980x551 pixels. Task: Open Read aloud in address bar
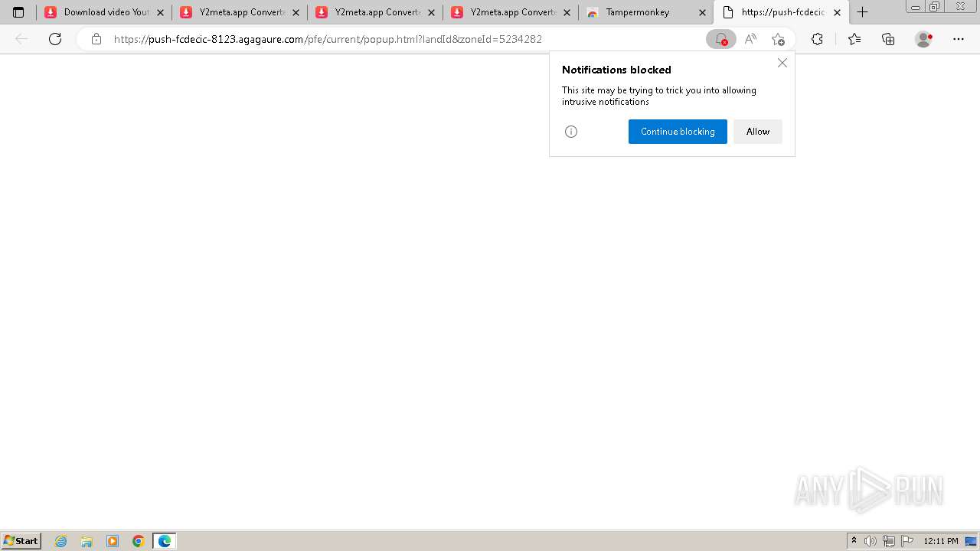[750, 39]
